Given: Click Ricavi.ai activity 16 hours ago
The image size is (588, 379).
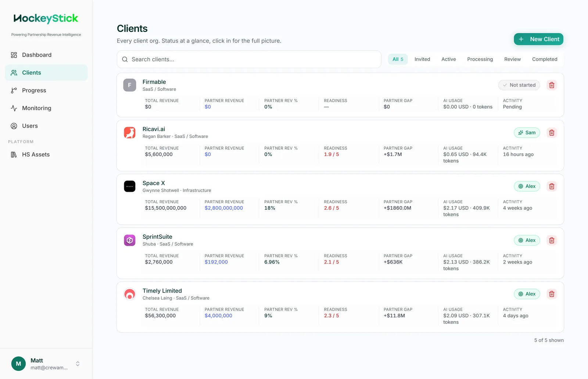Looking at the screenshot, I should point(518,155).
